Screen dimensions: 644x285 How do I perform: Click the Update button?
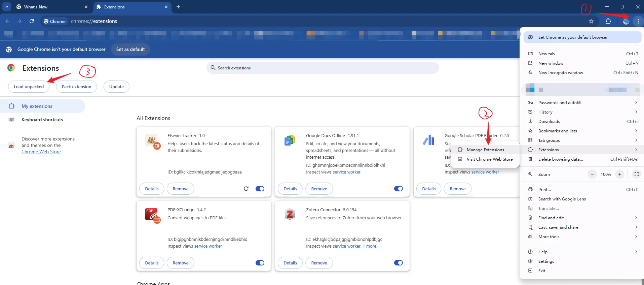(x=116, y=87)
